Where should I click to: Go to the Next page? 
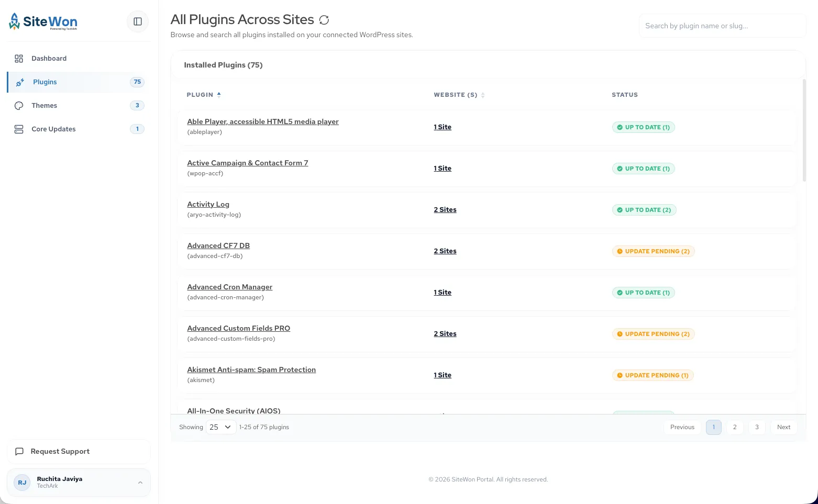(784, 427)
